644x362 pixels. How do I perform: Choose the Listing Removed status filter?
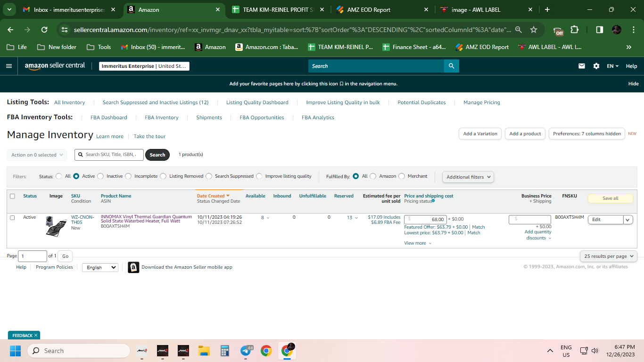163,176
